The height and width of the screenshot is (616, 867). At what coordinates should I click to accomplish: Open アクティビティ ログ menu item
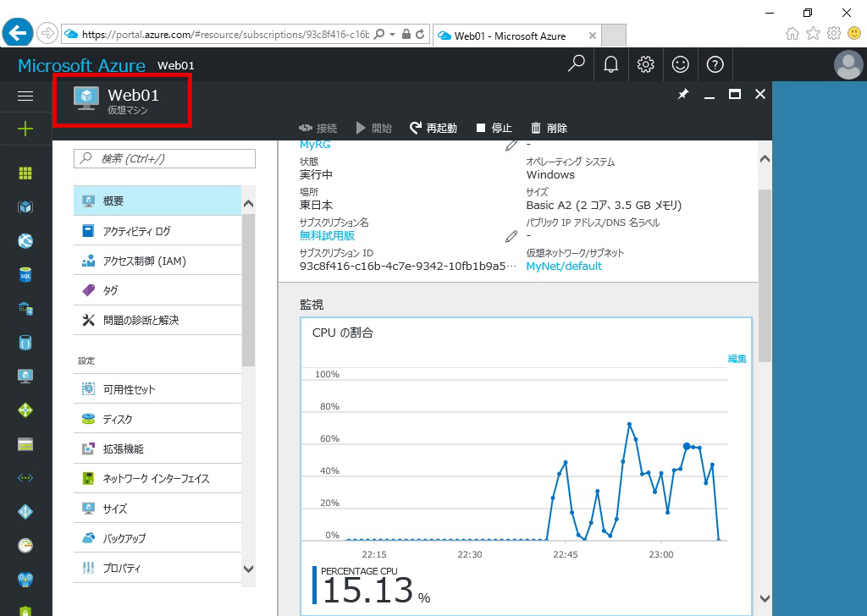(x=157, y=231)
